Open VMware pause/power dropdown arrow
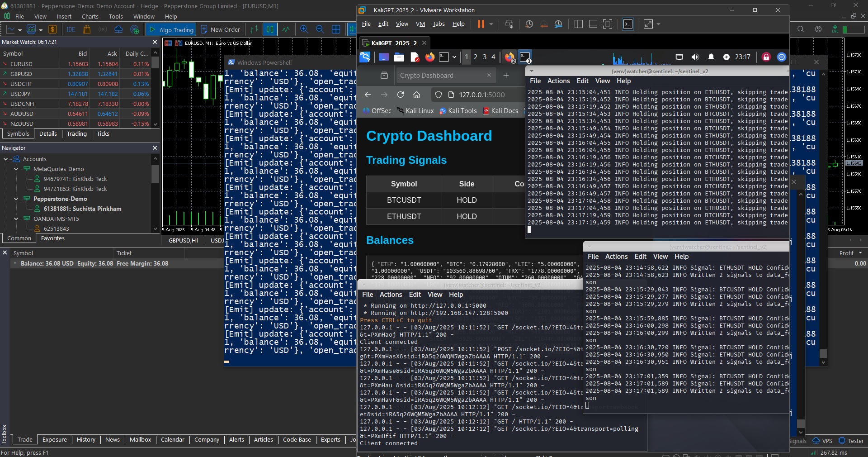This screenshot has width=868, height=457. pos(491,24)
